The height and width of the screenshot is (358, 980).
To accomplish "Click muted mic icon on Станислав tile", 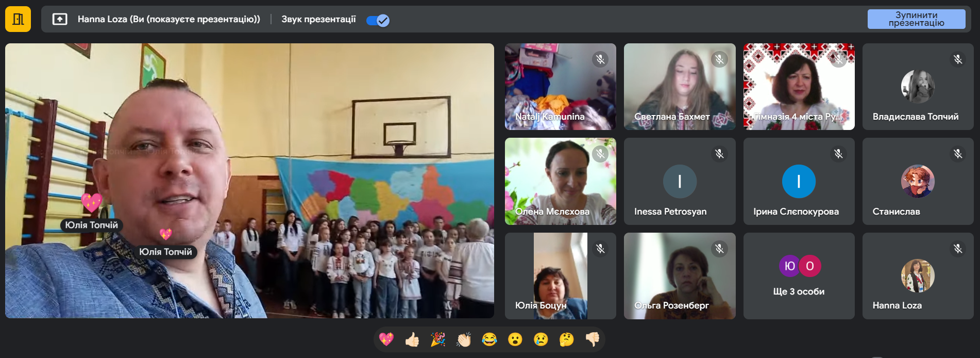I will click(957, 154).
